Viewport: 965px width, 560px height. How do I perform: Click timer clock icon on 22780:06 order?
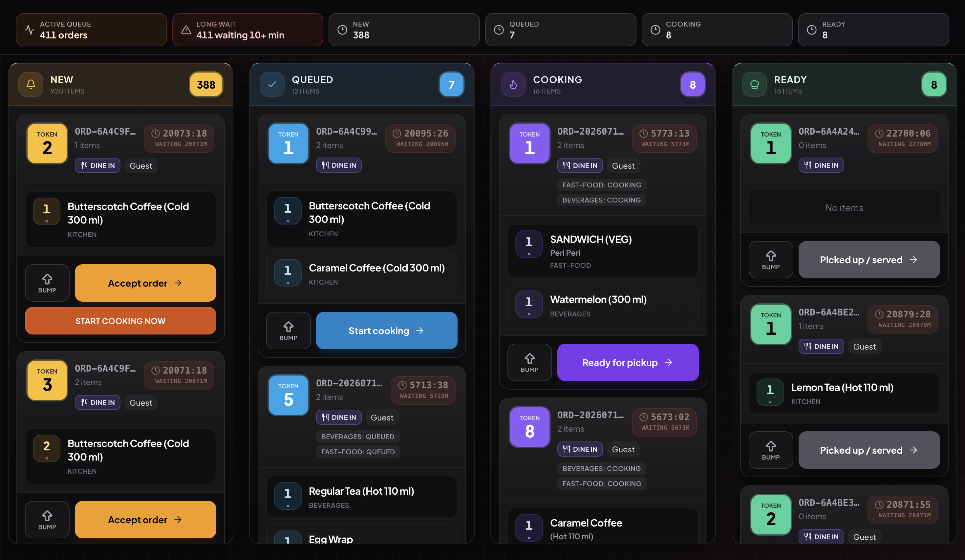879,133
